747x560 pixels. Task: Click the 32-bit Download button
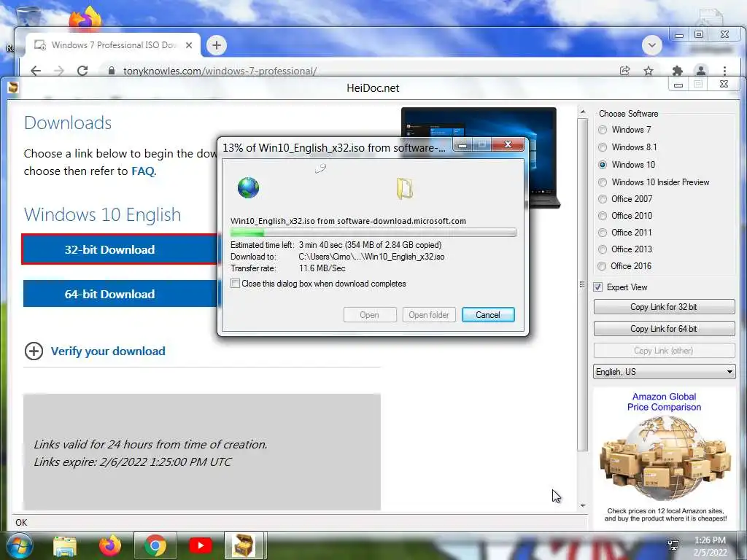click(119, 249)
